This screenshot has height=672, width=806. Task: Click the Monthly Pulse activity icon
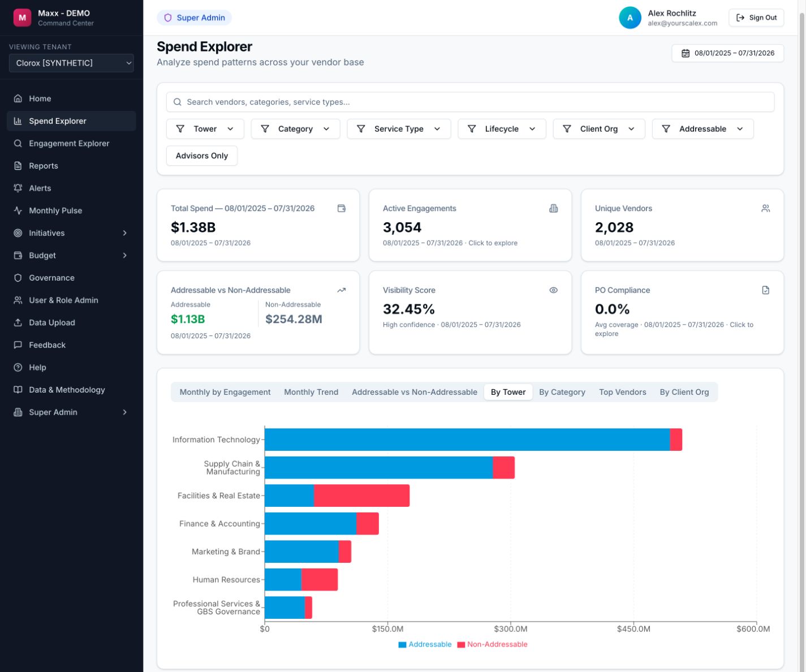click(18, 210)
